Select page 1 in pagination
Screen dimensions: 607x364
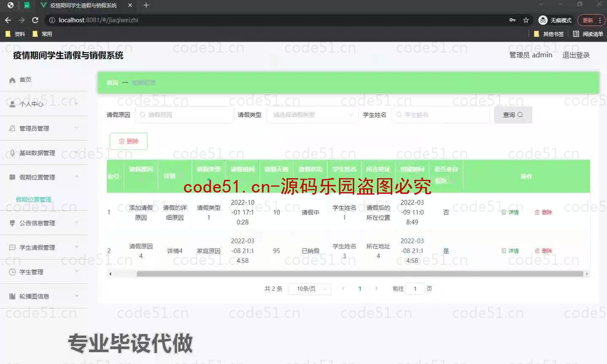pos(360,289)
